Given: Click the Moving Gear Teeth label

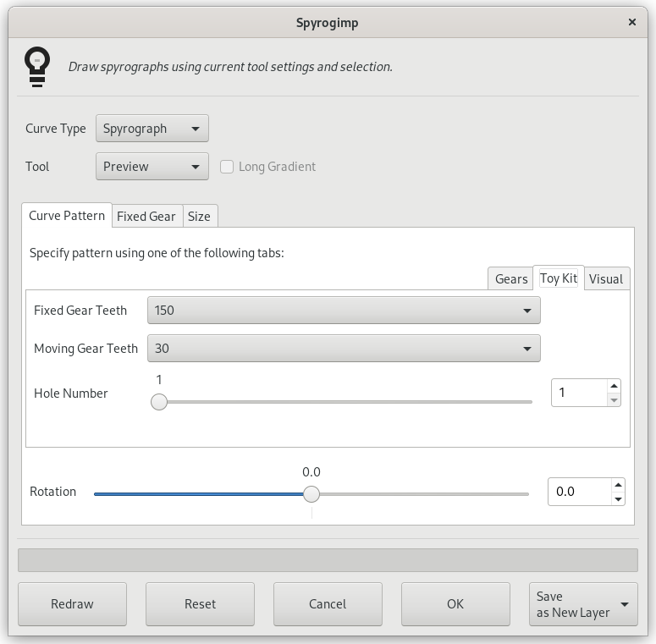Looking at the screenshot, I should click(85, 349).
